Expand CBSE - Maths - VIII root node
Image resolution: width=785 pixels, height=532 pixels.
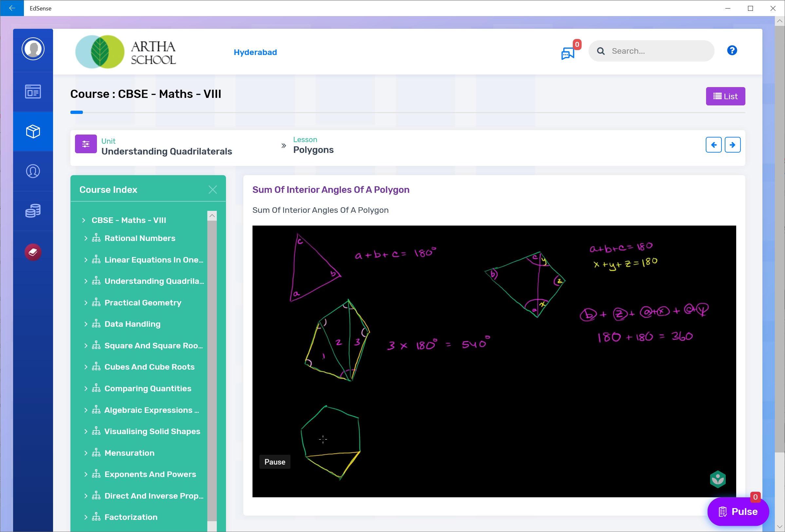pos(84,220)
